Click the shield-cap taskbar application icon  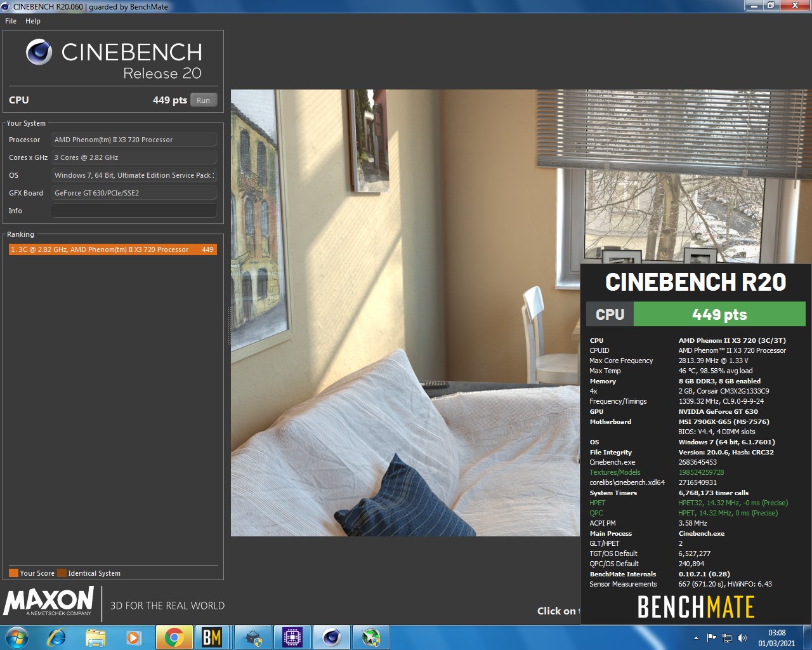[254, 637]
